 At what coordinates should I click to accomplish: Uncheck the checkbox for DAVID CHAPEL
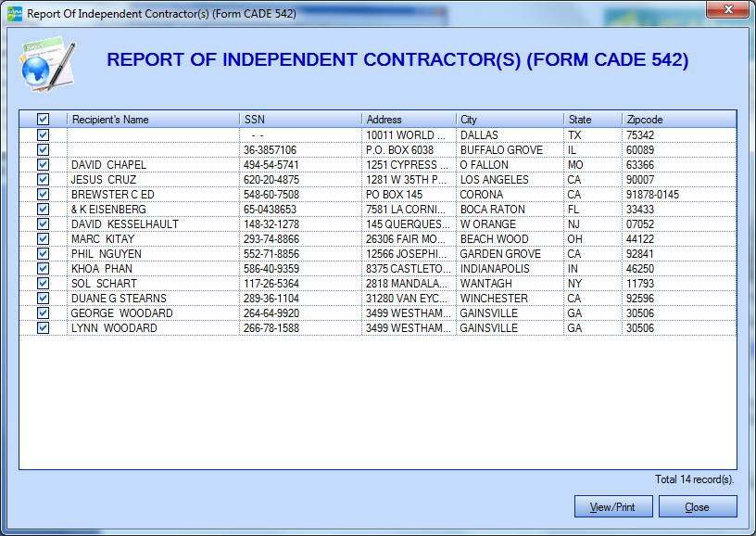tap(43, 165)
